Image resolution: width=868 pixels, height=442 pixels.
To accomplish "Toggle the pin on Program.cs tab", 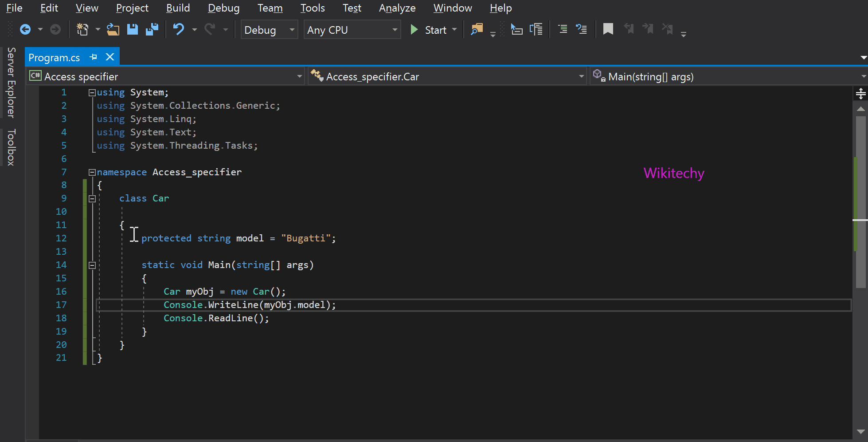I will [x=94, y=57].
